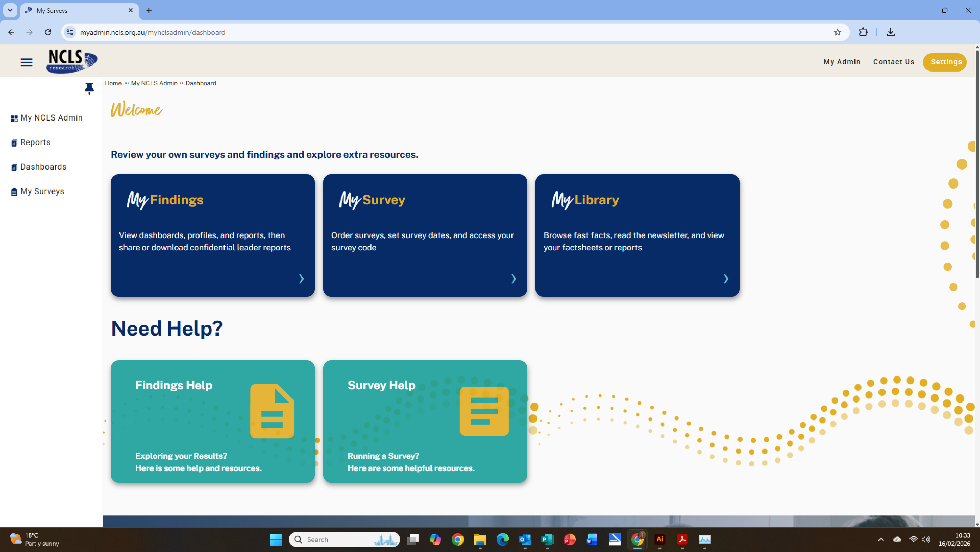Toggle the sidebar pin icon
980x552 pixels.
click(x=89, y=88)
